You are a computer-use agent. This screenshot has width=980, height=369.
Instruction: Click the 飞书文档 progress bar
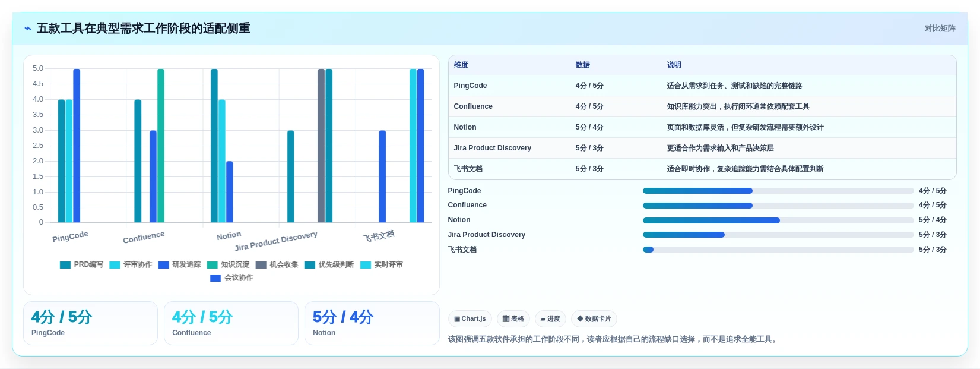point(778,250)
